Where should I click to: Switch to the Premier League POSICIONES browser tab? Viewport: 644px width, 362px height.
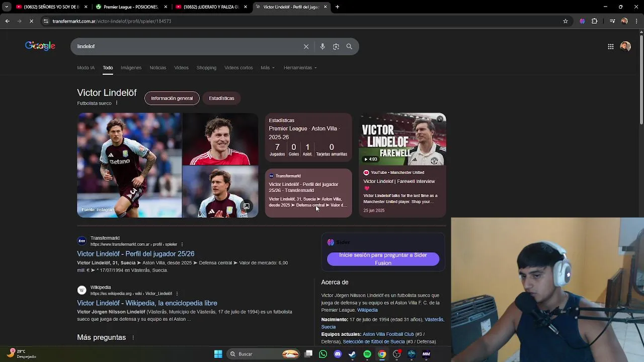pos(130,7)
